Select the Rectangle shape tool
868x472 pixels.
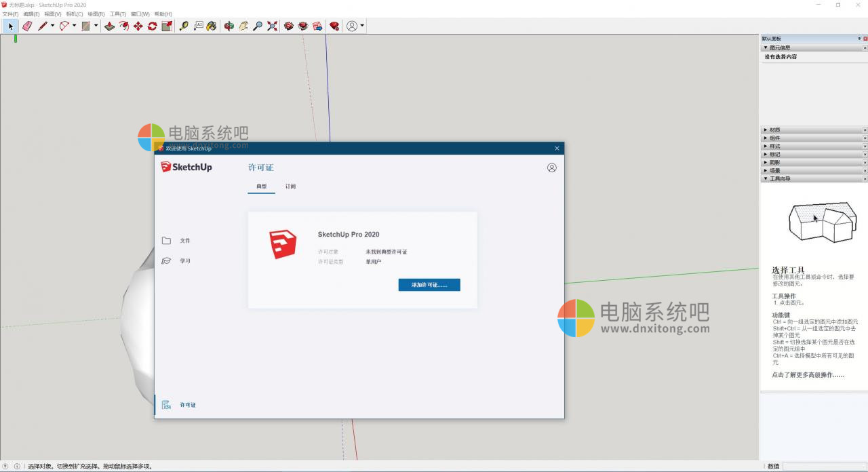tap(86, 26)
